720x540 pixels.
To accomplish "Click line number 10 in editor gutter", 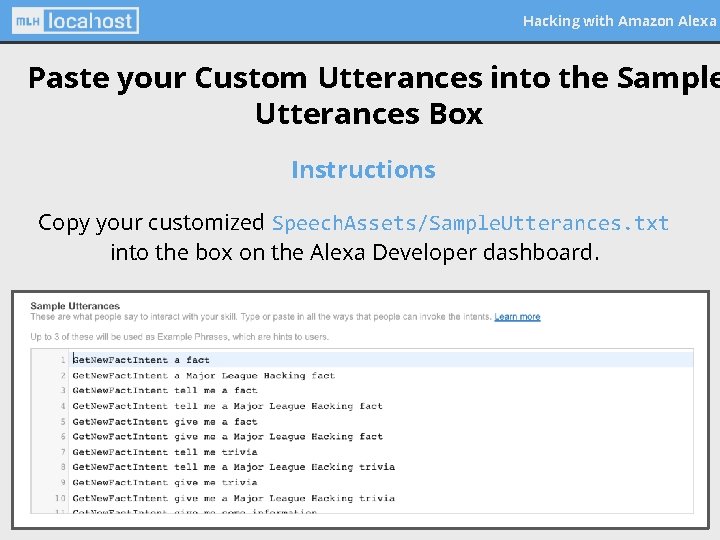I will point(60,498).
